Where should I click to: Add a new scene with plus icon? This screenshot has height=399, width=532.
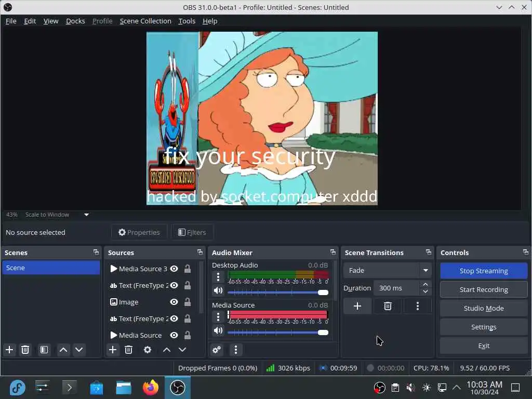click(x=9, y=350)
